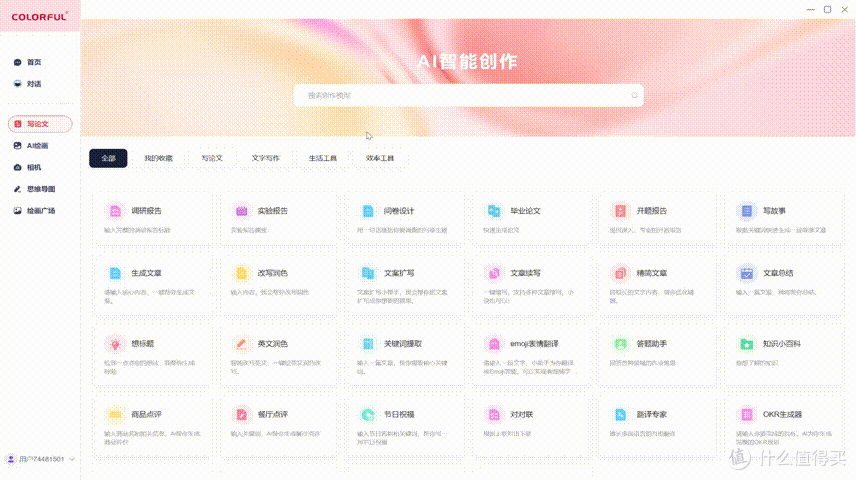Launch the 生成文章 tool icon
The image size is (856, 480).
pyautogui.click(x=115, y=273)
